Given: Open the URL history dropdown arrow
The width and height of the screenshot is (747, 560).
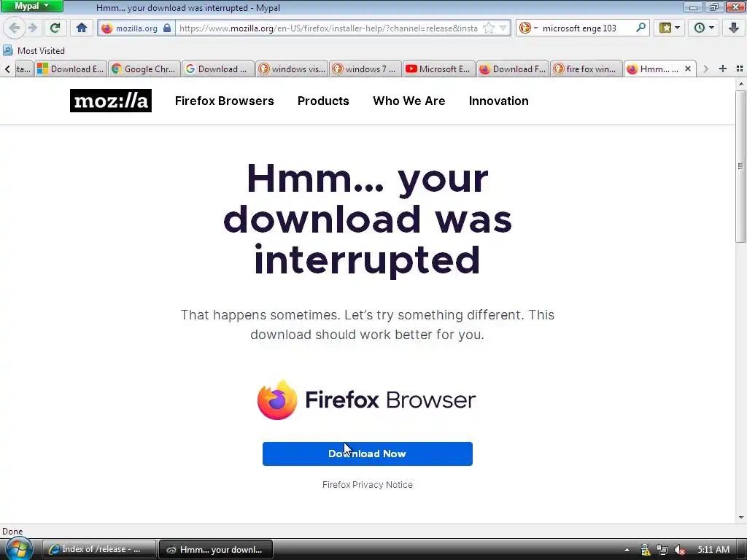Looking at the screenshot, I should click(503, 28).
